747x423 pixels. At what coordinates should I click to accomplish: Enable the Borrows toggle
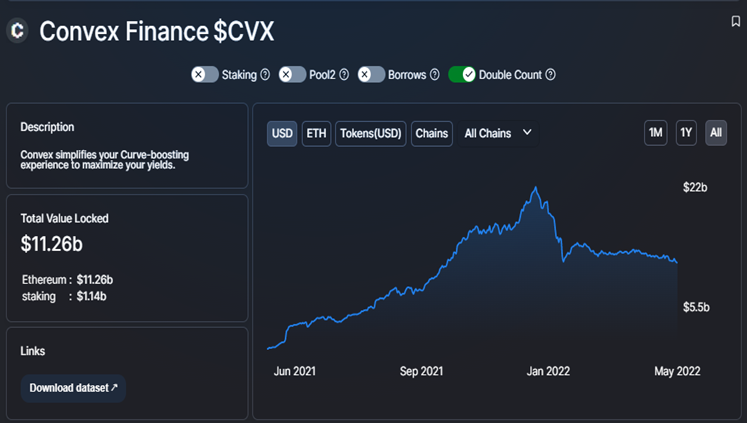371,75
